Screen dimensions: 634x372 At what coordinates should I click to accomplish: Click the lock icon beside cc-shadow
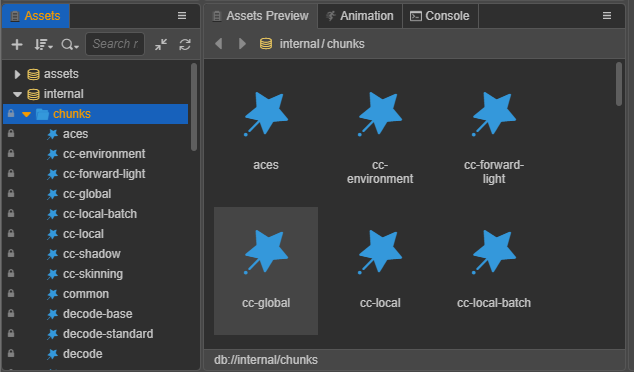[x=11, y=253]
